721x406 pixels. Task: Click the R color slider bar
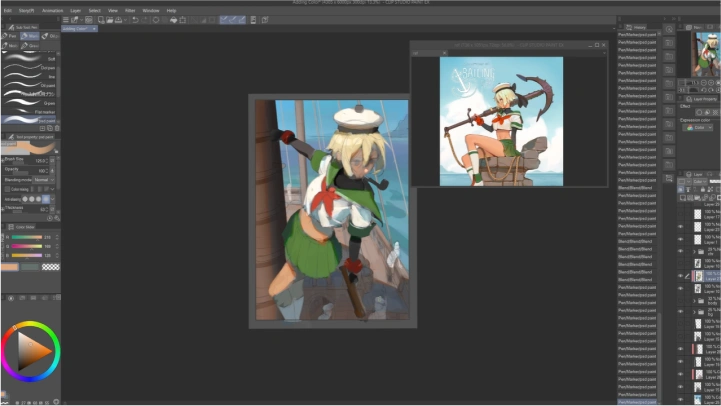pos(27,237)
